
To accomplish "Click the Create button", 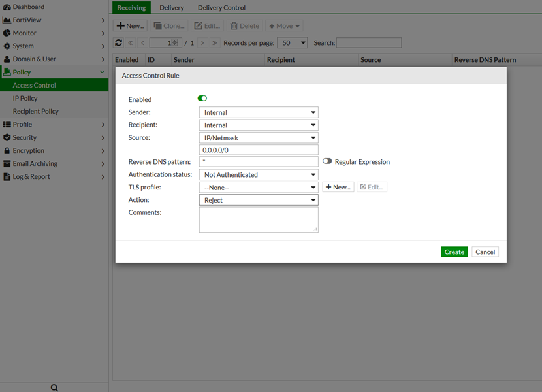I will click(454, 252).
